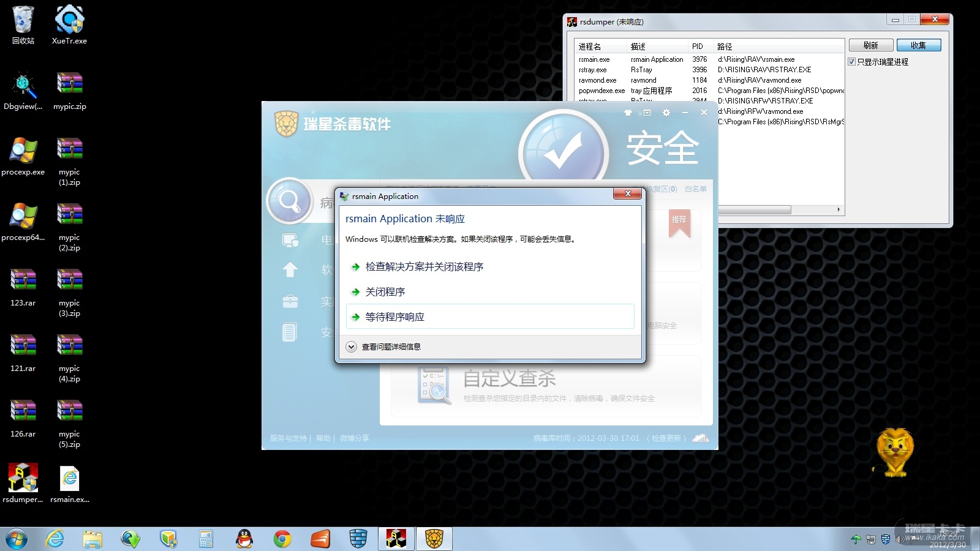Open the blue firewall shield taskbar icon
Screen dimensions: 980x551
click(358, 539)
